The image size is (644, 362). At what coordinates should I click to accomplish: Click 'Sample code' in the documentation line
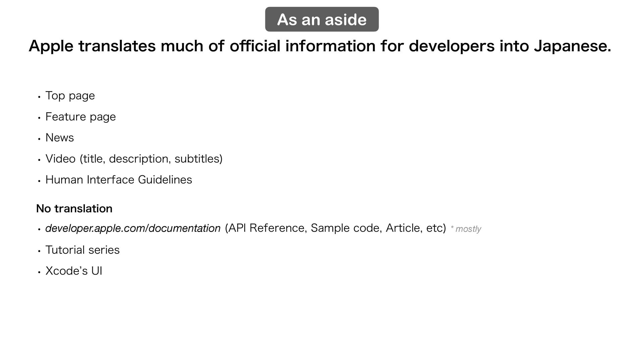(x=346, y=228)
